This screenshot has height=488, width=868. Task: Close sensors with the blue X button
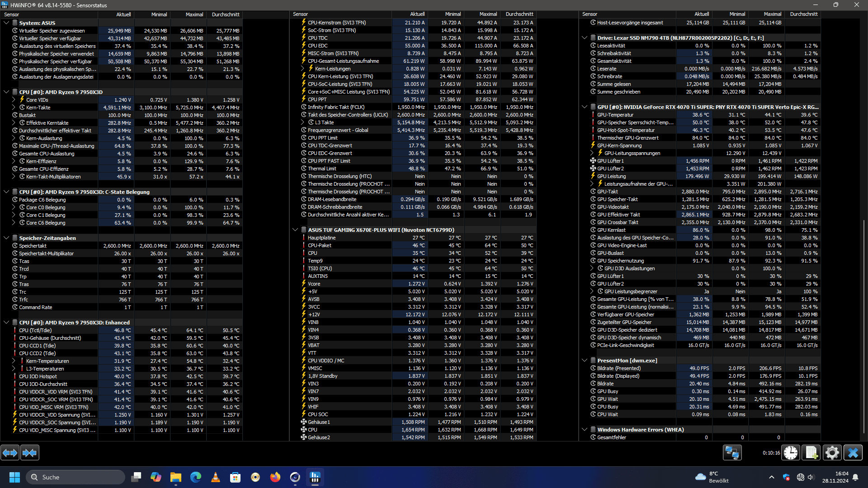coord(853,452)
